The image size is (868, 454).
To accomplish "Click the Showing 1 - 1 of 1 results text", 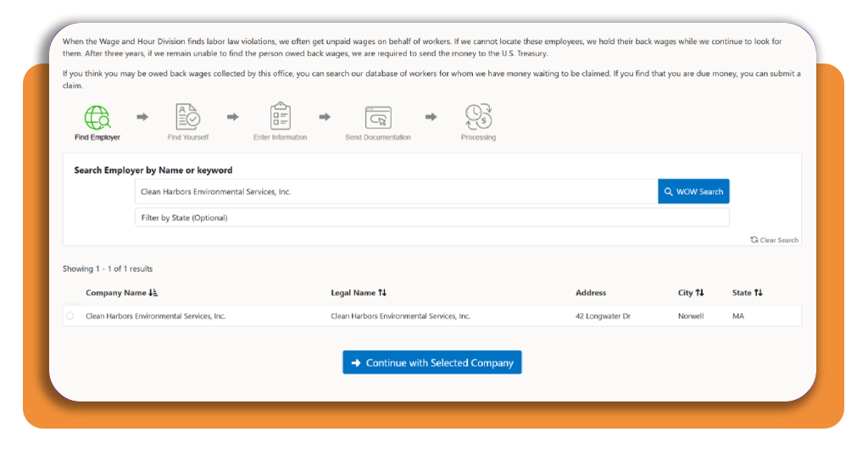I will coord(108,269).
